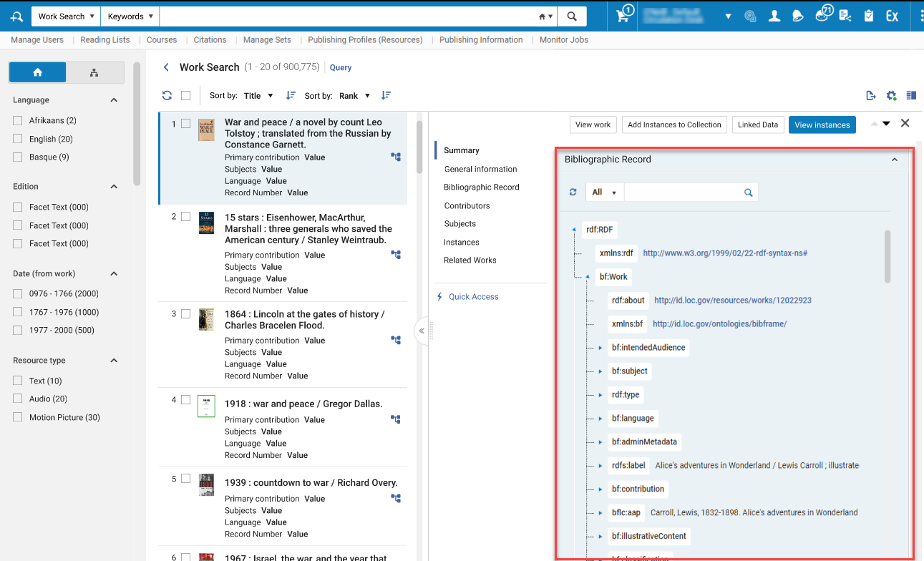Open the Monitor Jobs menu item

[564, 40]
